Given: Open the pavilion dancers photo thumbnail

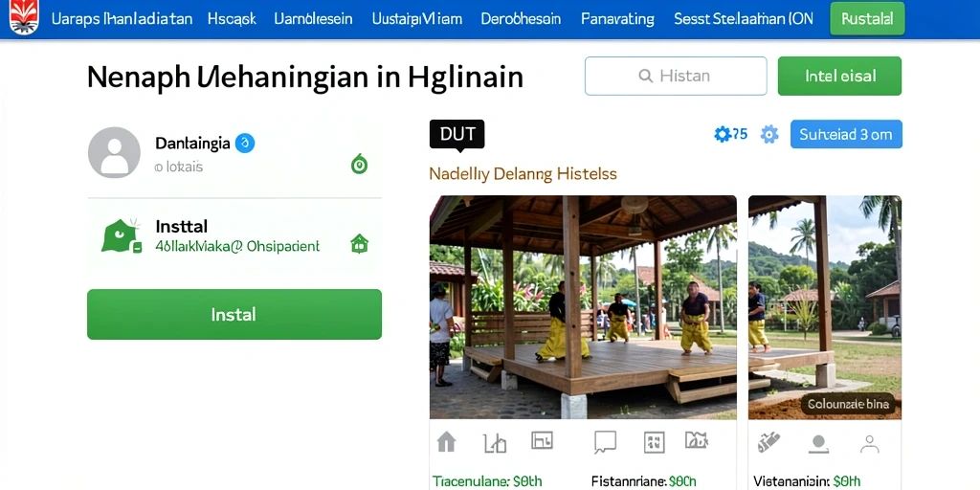Looking at the screenshot, I should (583, 307).
